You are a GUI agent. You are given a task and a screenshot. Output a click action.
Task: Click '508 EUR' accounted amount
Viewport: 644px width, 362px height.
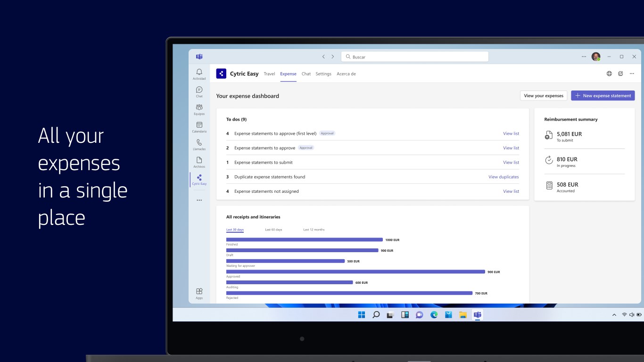pyautogui.click(x=567, y=185)
